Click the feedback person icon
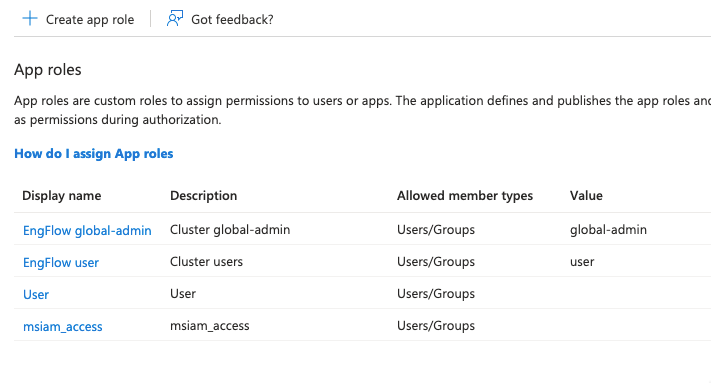 click(x=175, y=19)
